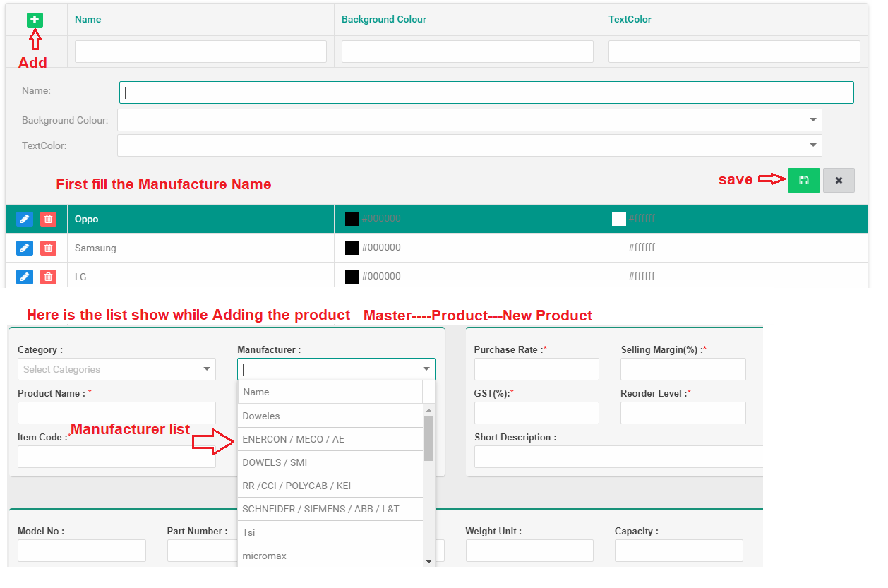Delete the Samsung manufacturer entry

coord(48,248)
